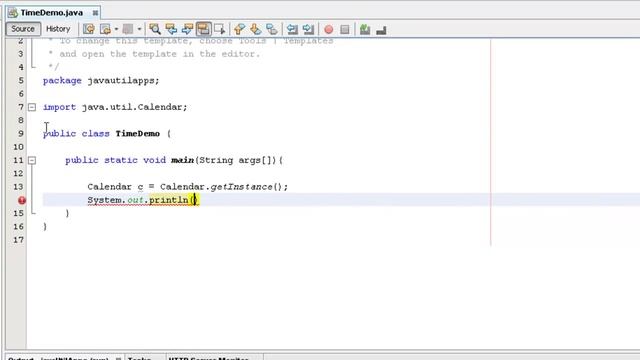Click 'java.util.Calendar;' import text
The image size is (640, 360).
coord(134,107)
